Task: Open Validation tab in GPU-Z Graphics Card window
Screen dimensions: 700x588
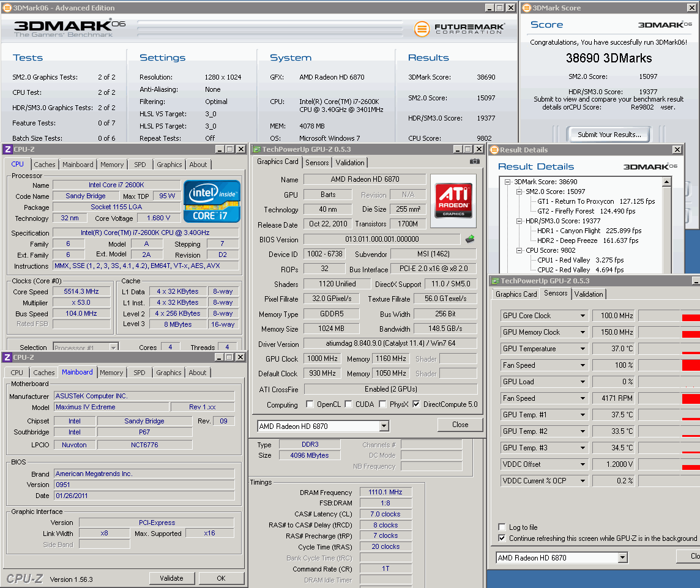Action: pyautogui.click(x=350, y=163)
